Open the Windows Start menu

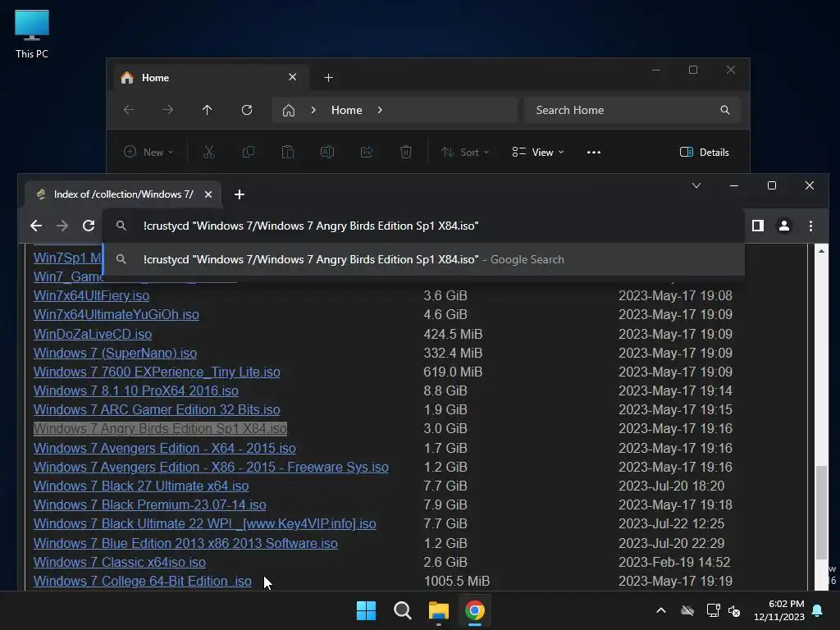tap(367, 610)
